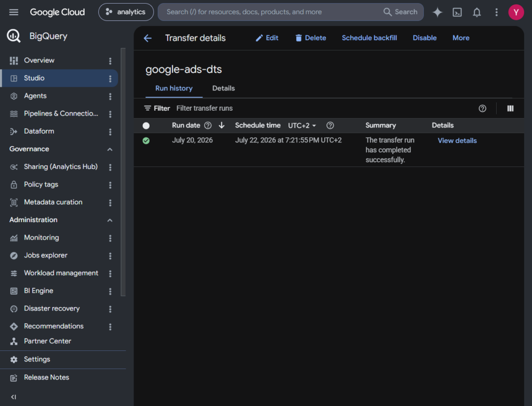Image resolution: width=532 pixels, height=406 pixels.
Task: Go back with the Transfer details arrow
Action: coord(148,38)
